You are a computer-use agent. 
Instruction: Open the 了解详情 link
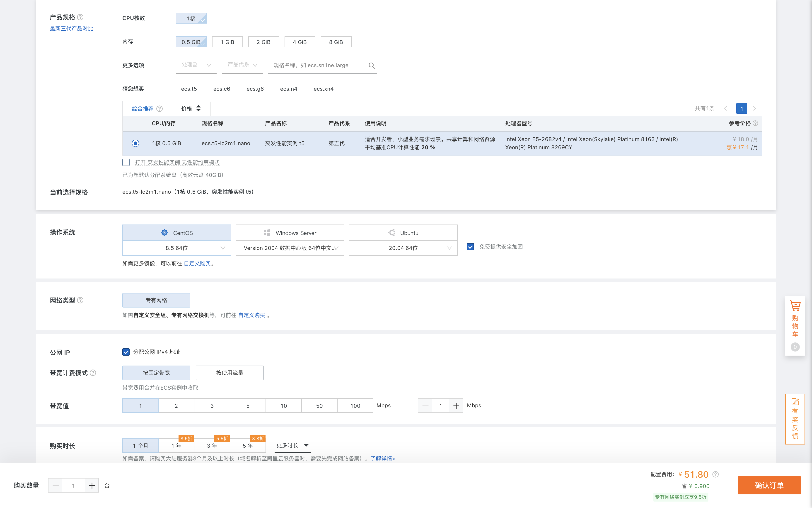click(383, 459)
